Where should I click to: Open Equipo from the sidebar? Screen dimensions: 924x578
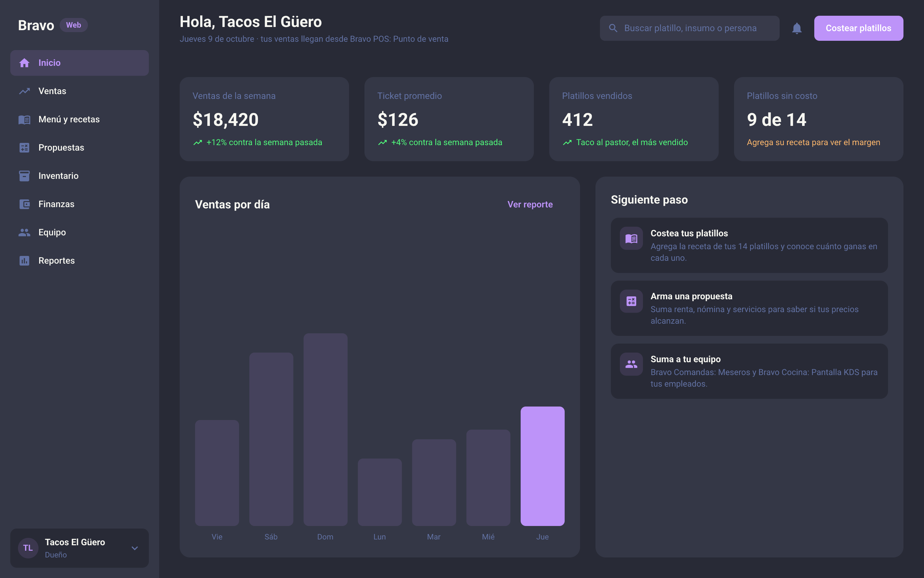(x=80, y=232)
